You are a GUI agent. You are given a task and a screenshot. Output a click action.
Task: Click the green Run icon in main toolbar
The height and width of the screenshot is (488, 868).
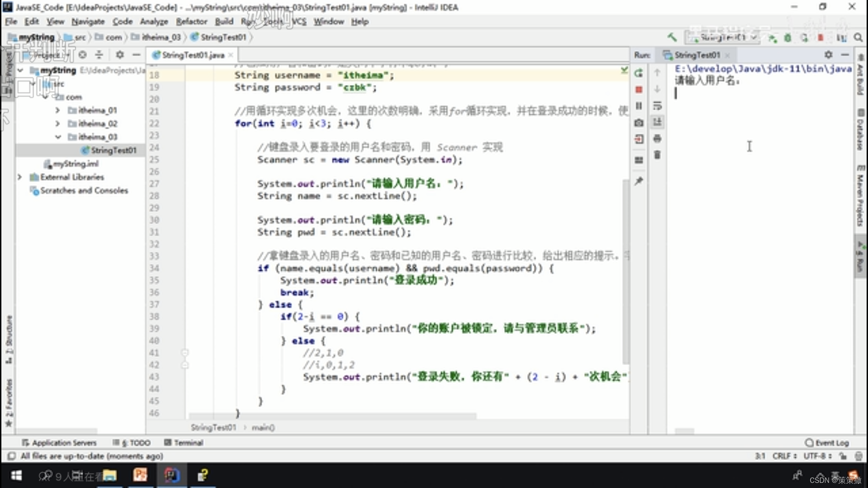click(772, 38)
